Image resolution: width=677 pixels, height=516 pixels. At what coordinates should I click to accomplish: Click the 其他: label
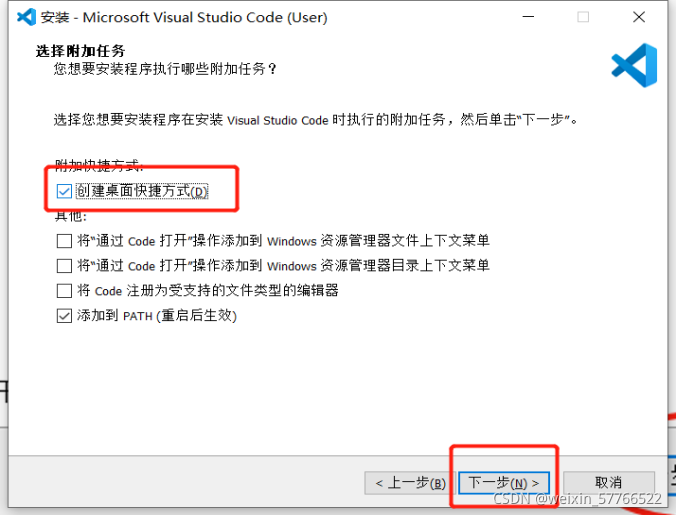(x=71, y=215)
